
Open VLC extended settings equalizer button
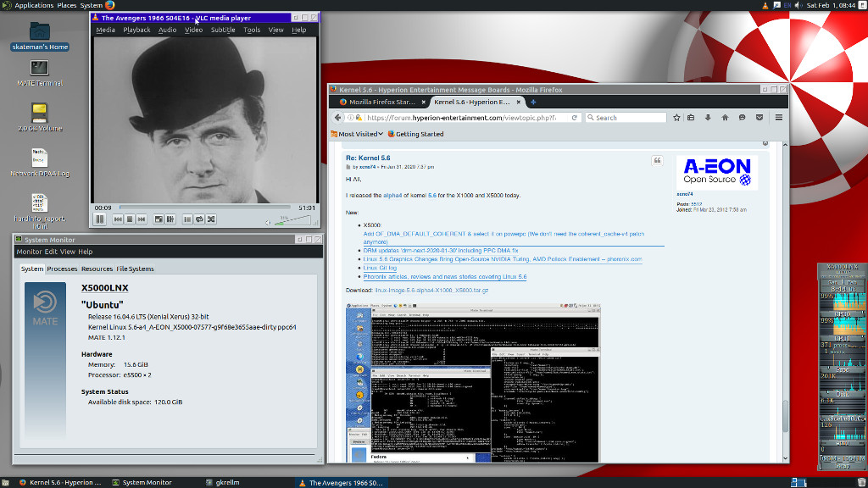point(170,219)
